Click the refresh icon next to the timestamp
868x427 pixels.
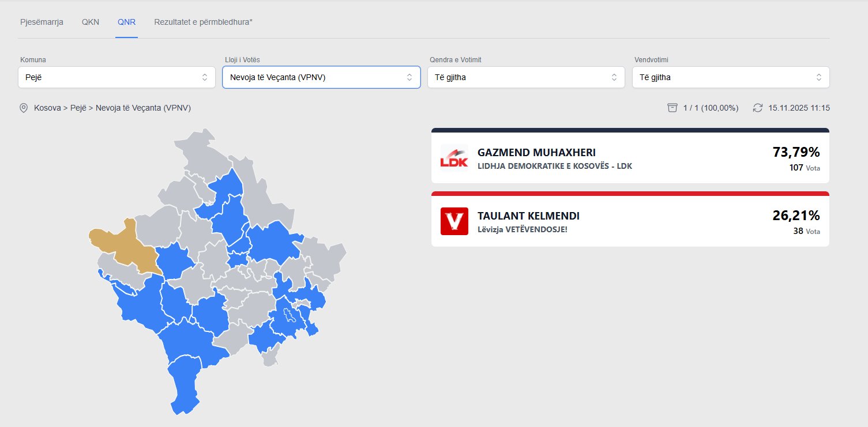(x=758, y=108)
